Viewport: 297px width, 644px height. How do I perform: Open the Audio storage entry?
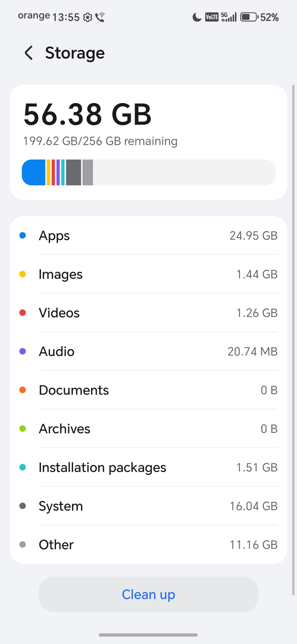(148, 352)
